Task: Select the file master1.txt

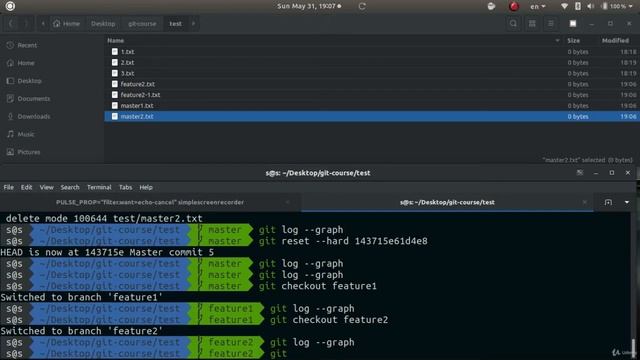Action: (372, 106)
